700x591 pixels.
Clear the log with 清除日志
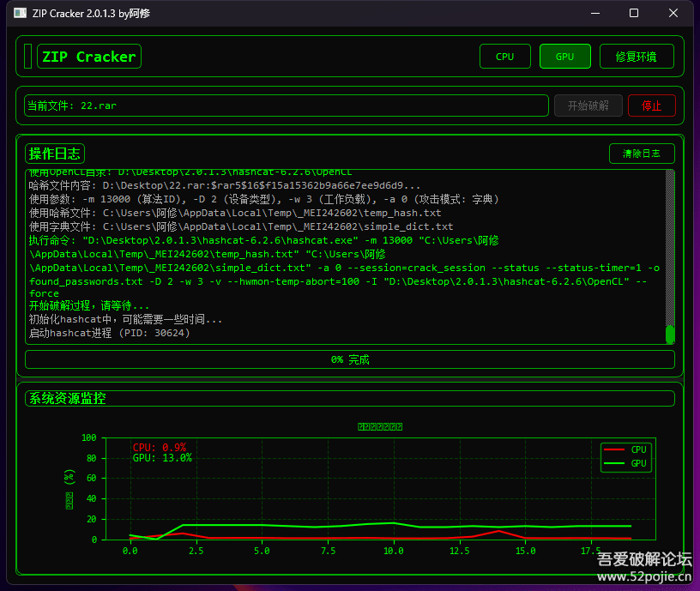point(641,154)
